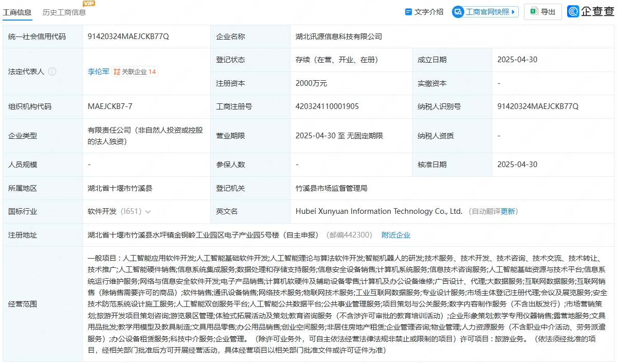Click postal code 邮编442300

click(349, 235)
